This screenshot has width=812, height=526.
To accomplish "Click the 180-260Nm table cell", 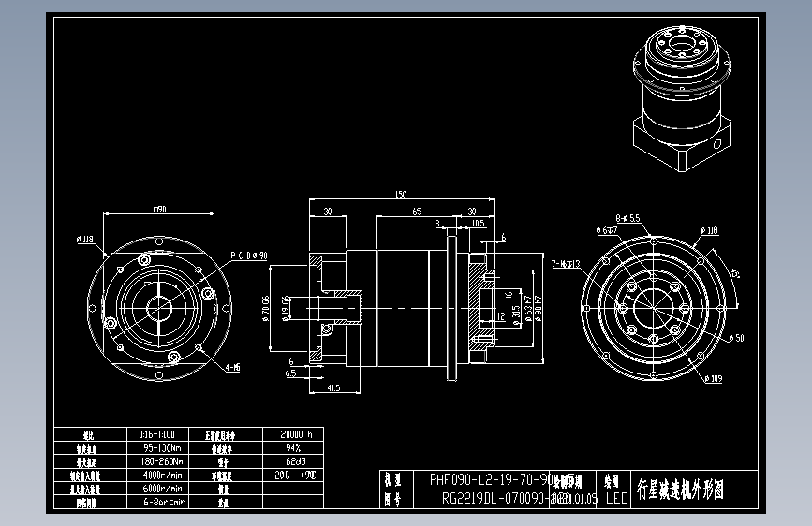I will pos(157,461).
